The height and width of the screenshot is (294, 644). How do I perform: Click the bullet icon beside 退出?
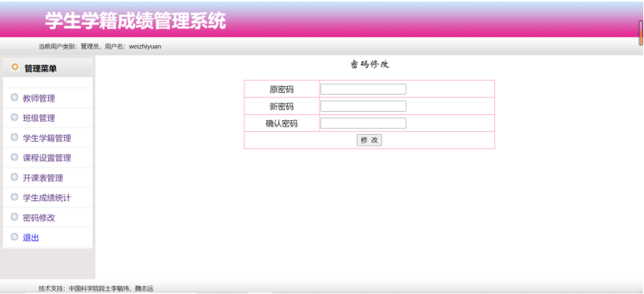15,237
